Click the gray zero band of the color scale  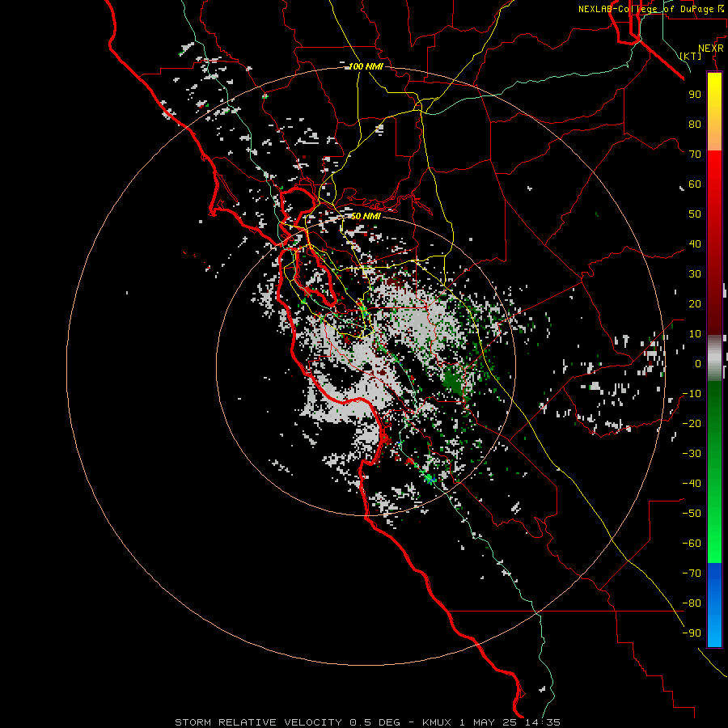(714, 358)
